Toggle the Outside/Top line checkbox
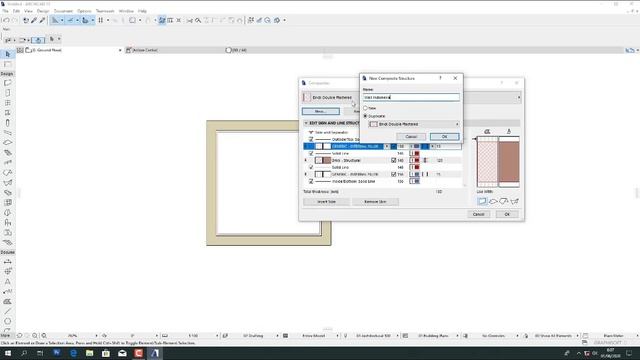The height and width of the screenshot is (360, 640). (311, 139)
